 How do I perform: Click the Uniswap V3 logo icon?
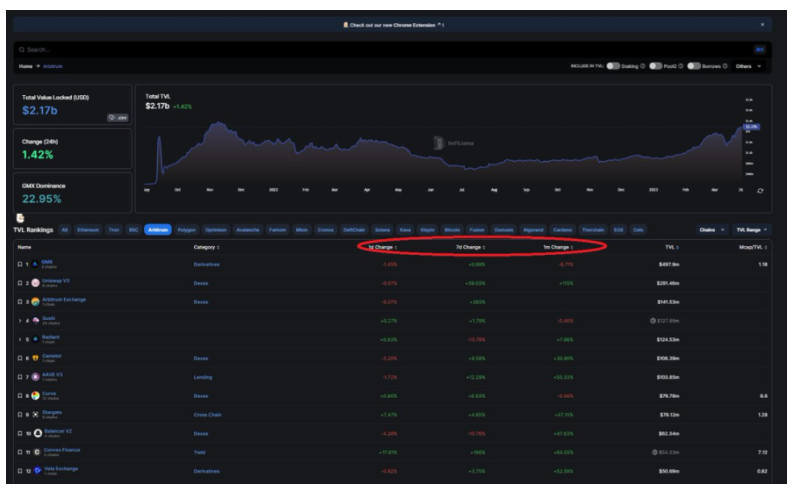pos(35,283)
